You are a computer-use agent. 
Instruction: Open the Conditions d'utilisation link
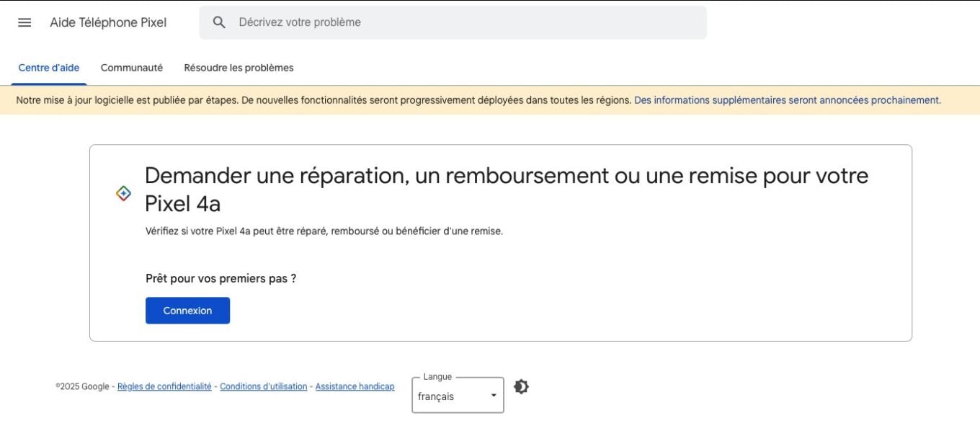[264, 387]
